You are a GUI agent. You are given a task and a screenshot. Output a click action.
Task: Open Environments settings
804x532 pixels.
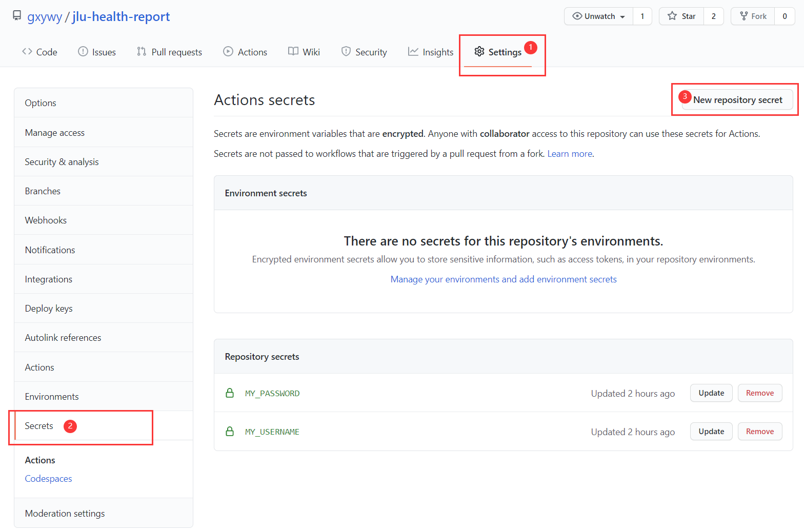pyautogui.click(x=104, y=397)
